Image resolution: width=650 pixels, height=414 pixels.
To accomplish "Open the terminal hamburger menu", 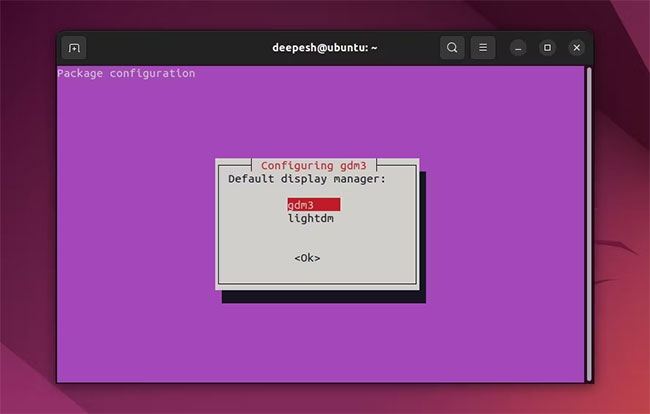I will (x=483, y=48).
